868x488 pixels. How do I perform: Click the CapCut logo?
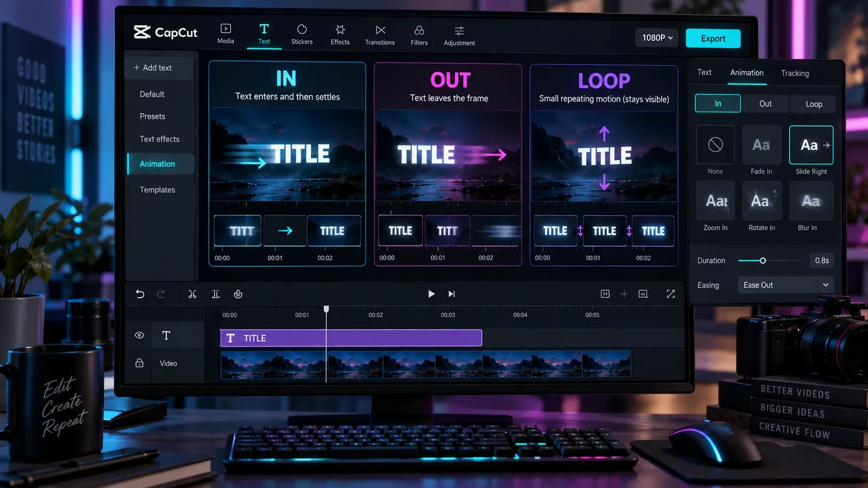165,32
